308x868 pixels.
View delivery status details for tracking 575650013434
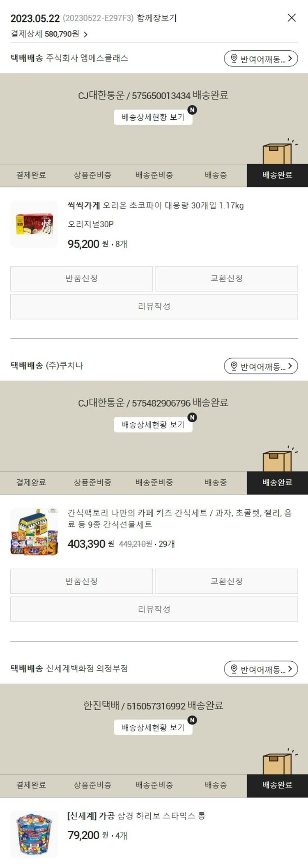(153, 117)
